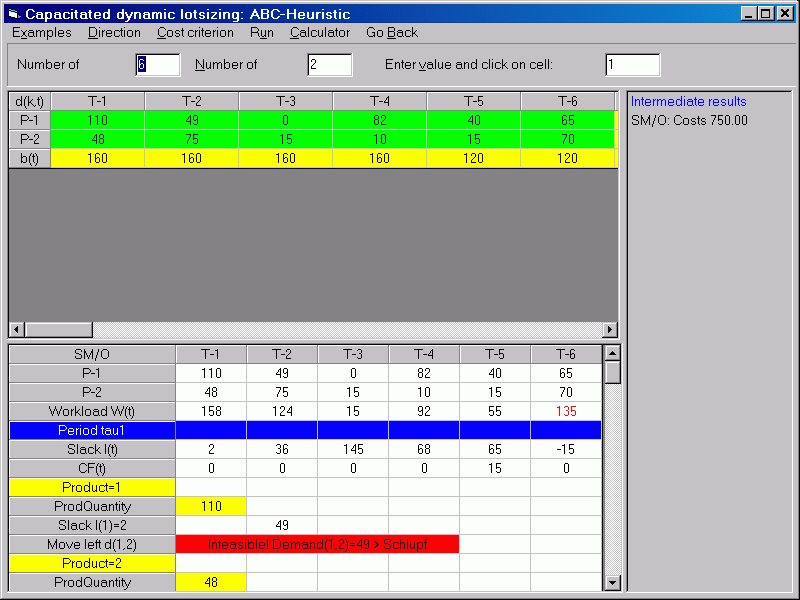This screenshot has width=800, height=600.
Task: Click the first Number of input field
Action: click(x=158, y=65)
